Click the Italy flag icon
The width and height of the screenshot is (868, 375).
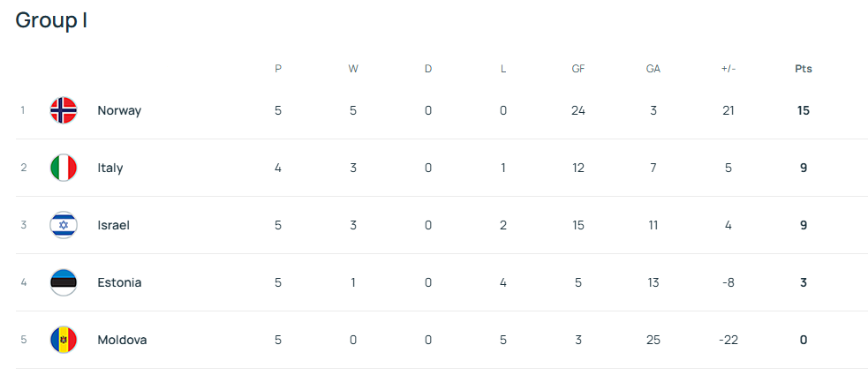pyautogui.click(x=64, y=168)
